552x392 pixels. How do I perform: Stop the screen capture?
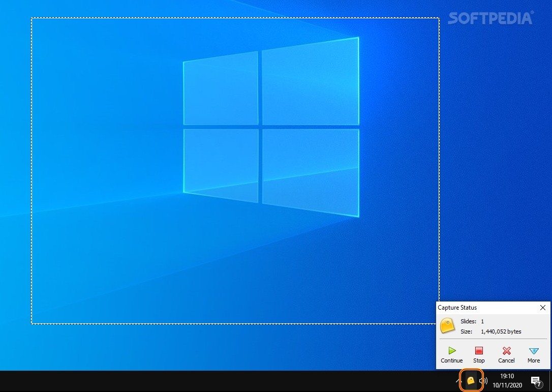click(x=479, y=355)
